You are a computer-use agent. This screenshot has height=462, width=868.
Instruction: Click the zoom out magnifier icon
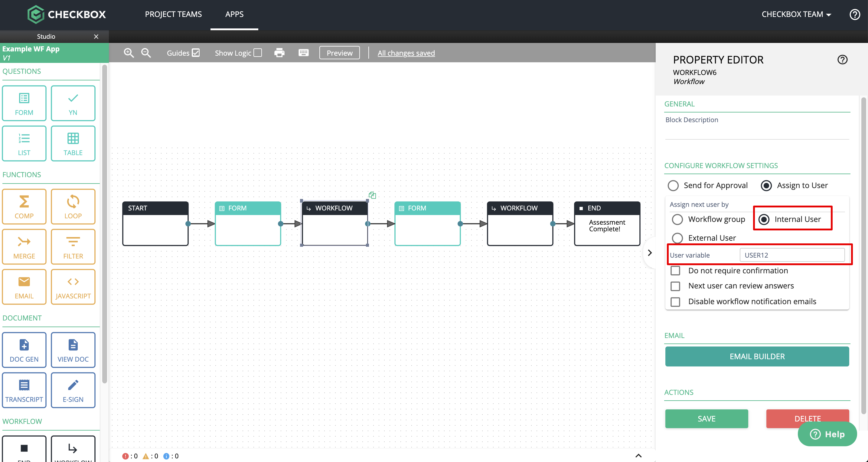click(146, 53)
